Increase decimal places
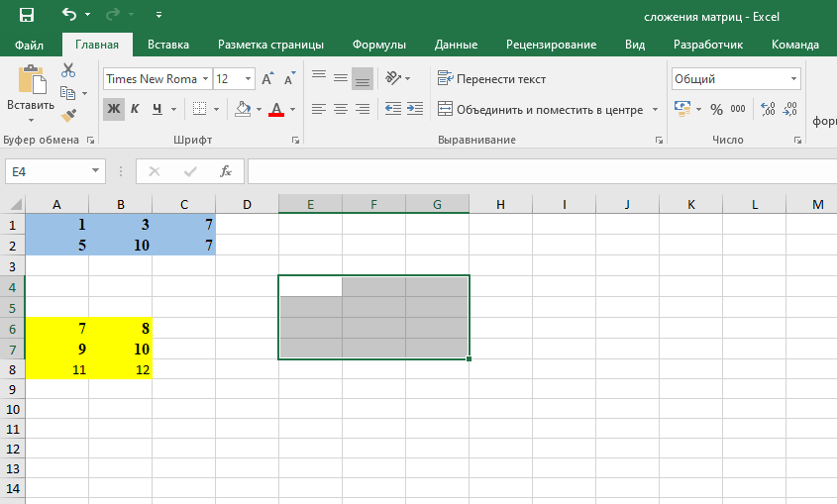The image size is (837, 504). pos(768,109)
